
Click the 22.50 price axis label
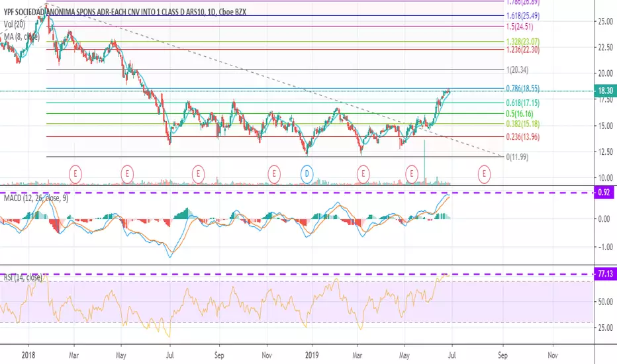pos(605,48)
